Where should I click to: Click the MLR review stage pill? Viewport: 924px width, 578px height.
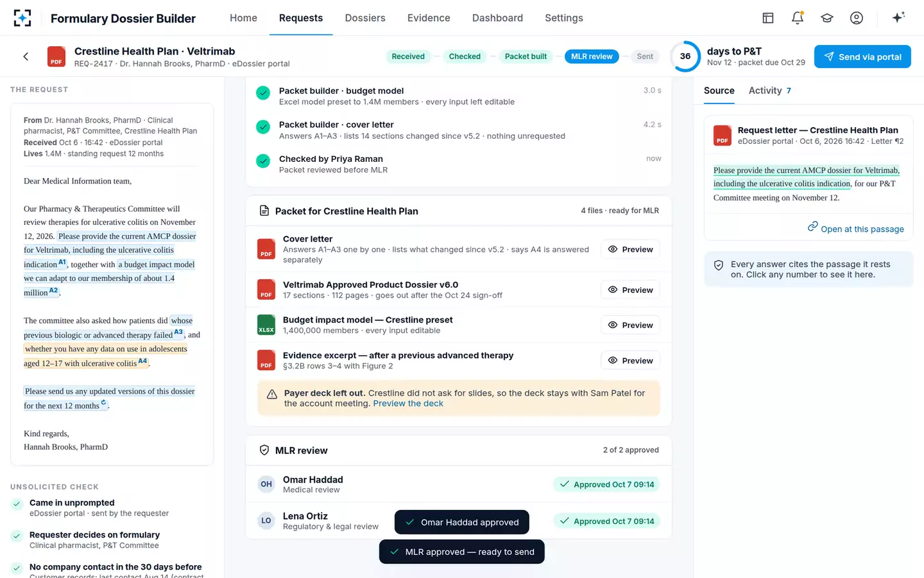pos(592,57)
